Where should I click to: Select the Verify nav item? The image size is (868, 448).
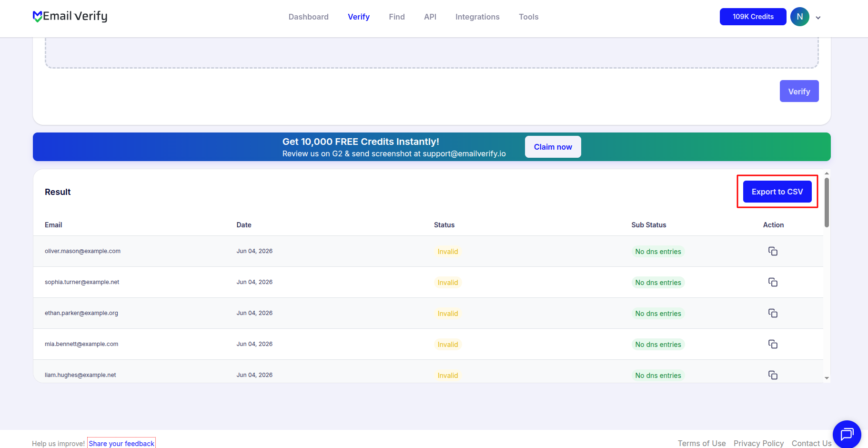[359, 17]
